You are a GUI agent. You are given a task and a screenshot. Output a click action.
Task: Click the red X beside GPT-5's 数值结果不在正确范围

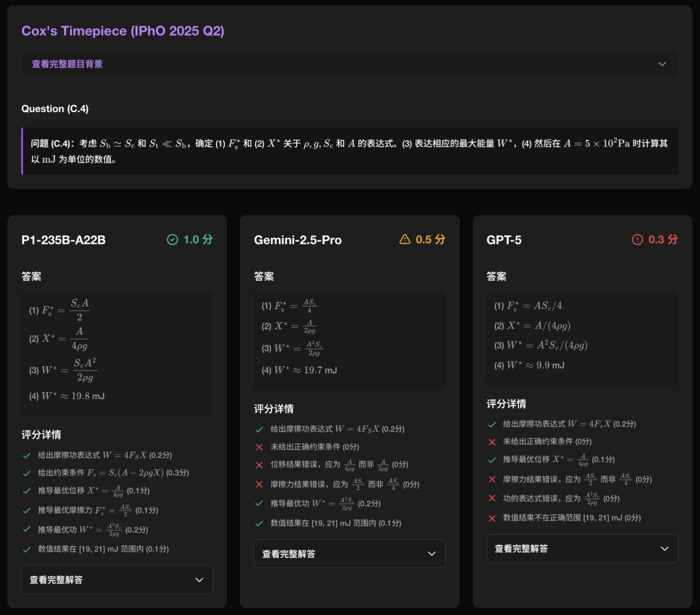[x=492, y=518]
